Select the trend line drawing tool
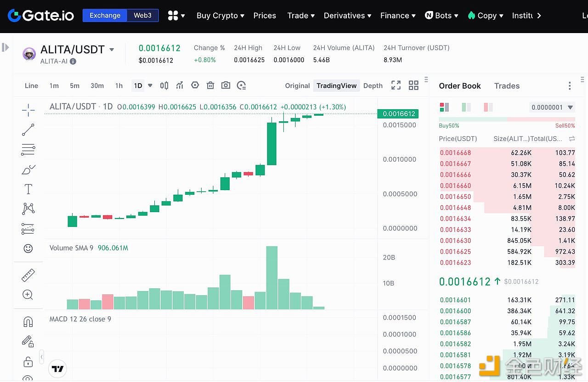This screenshot has height=382, width=588. pyautogui.click(x=28, y=130)
